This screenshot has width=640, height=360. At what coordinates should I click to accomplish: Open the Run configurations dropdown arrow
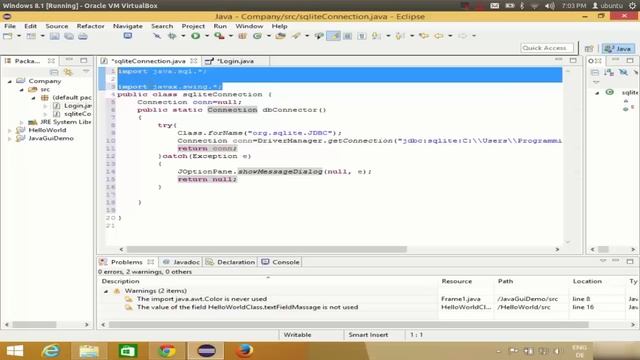click(207, 36)
